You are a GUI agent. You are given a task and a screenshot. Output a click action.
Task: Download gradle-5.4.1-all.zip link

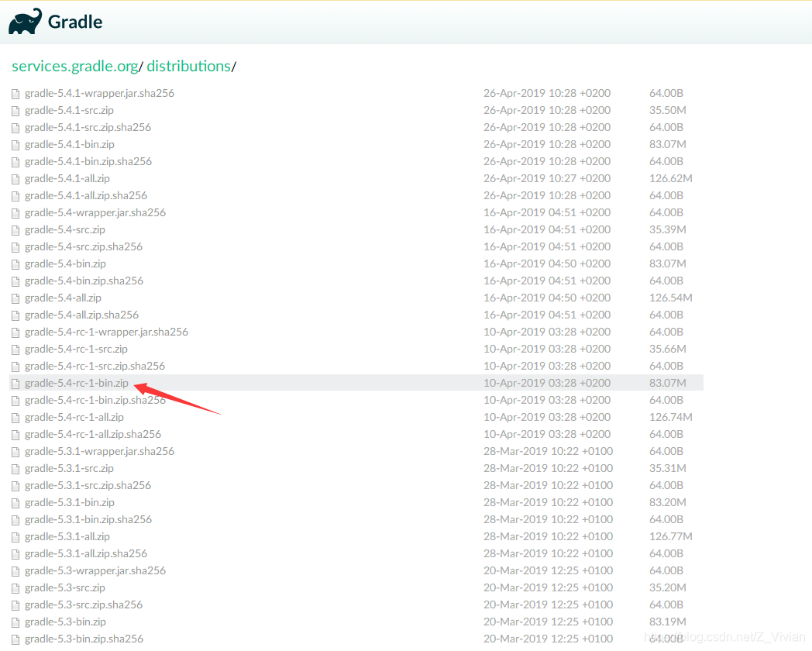tap(67, 179)
